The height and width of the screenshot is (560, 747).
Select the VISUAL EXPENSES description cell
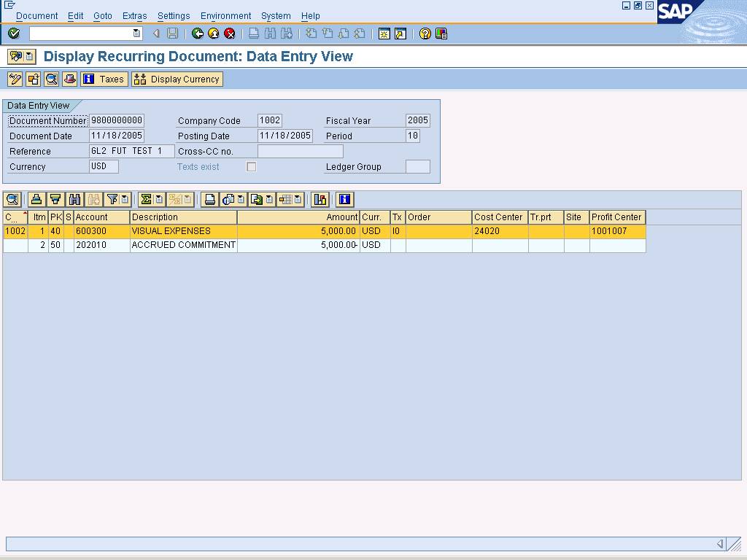pos(183,231)
